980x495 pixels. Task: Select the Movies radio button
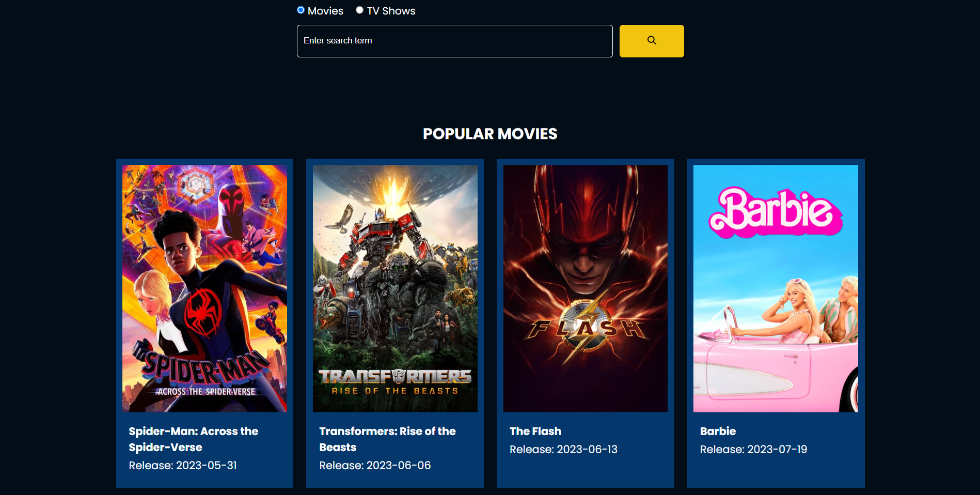click(301, 10)
